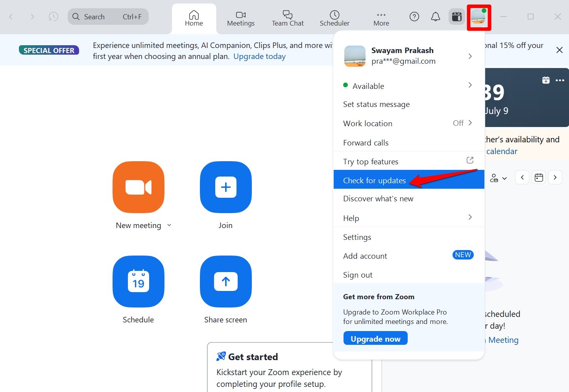Click the NEW badge beside Add account
This screenshot has height=392, width=569.
click(x=463, y=255)
